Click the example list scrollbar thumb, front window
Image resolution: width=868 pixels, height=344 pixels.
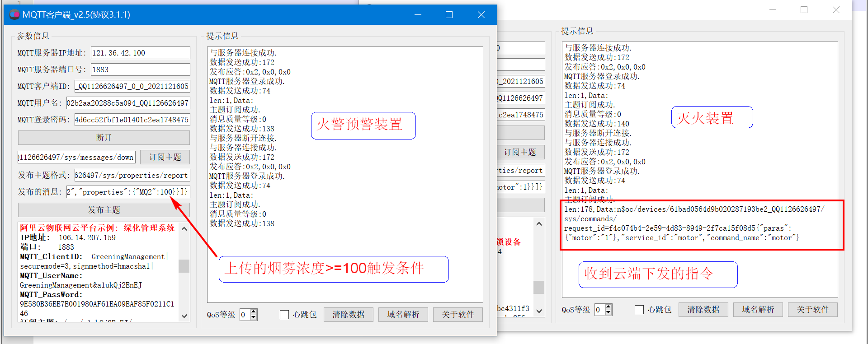coord(184,266)
